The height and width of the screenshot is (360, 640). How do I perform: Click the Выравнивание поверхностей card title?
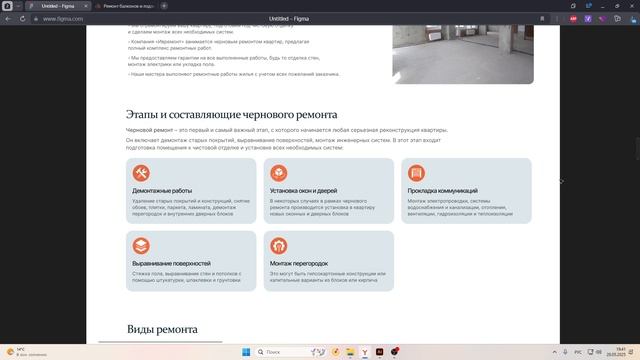171,264
